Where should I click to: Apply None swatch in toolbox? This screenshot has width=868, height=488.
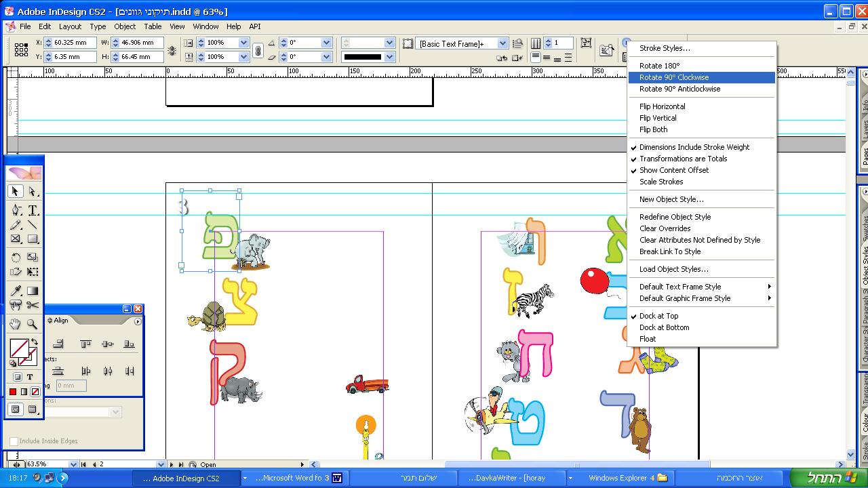click(x=35, y=392)
